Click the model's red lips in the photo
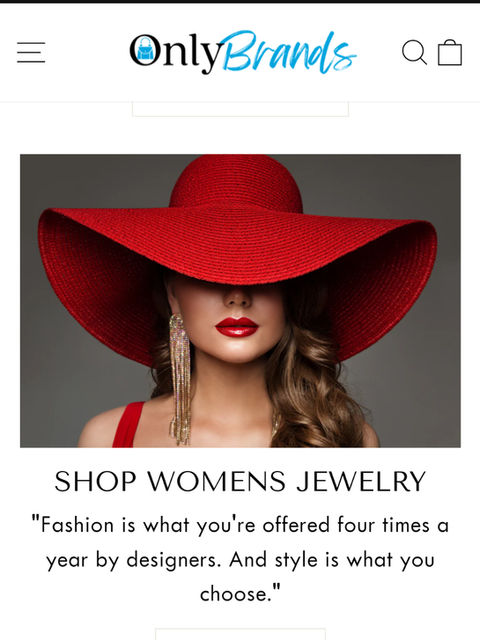 point(237,327)
